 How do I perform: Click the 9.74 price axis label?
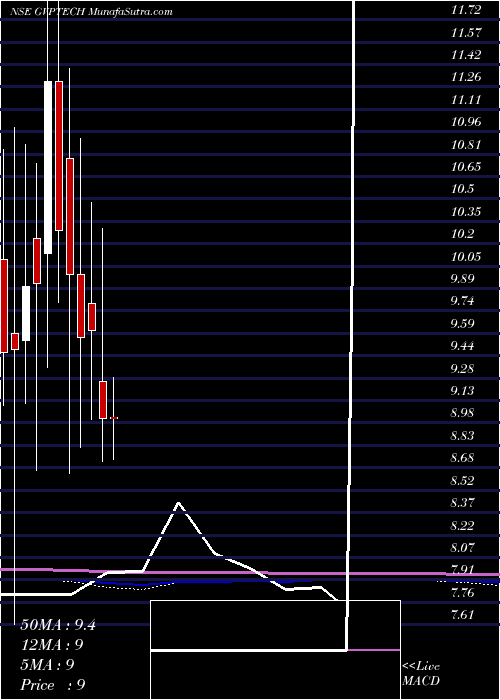pyautogui.click(x=462, y=301)
